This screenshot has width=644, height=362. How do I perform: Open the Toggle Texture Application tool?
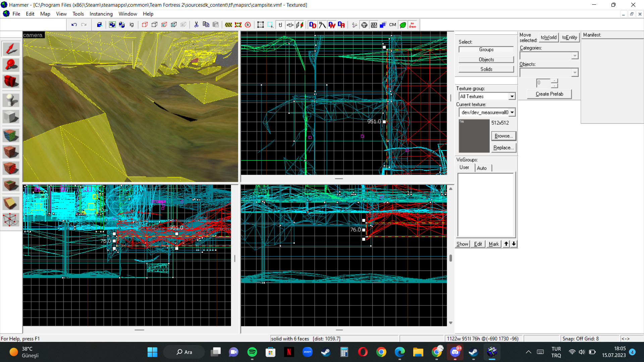pos(11,135)
